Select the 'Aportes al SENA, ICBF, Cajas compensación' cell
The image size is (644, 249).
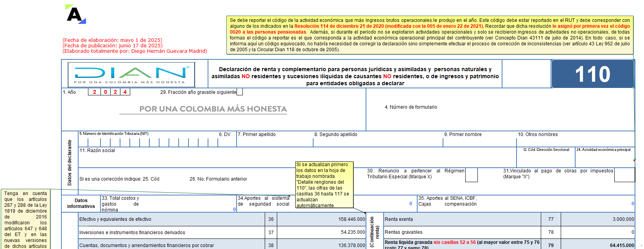(526, 204)
